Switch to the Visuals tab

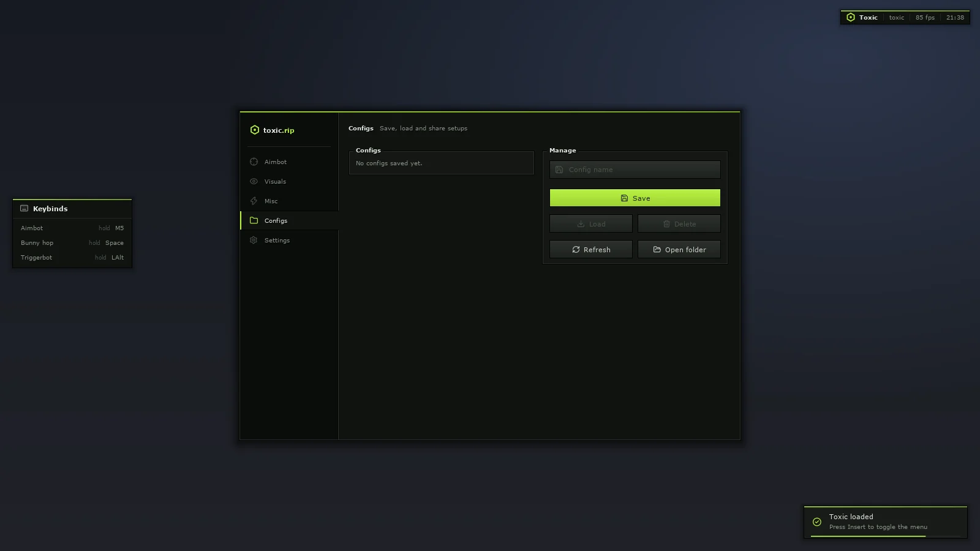289,181
